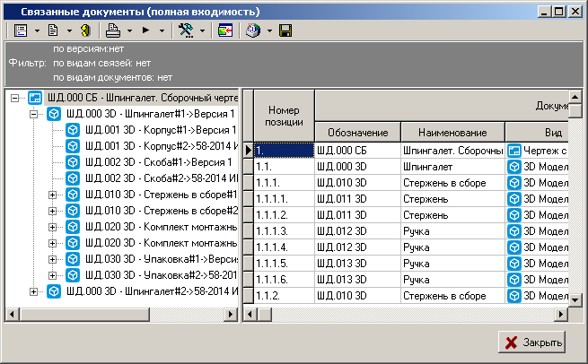Open dropdown arrow next to tools icon
The height and width of the screenshot is (364, 588).
203,30
